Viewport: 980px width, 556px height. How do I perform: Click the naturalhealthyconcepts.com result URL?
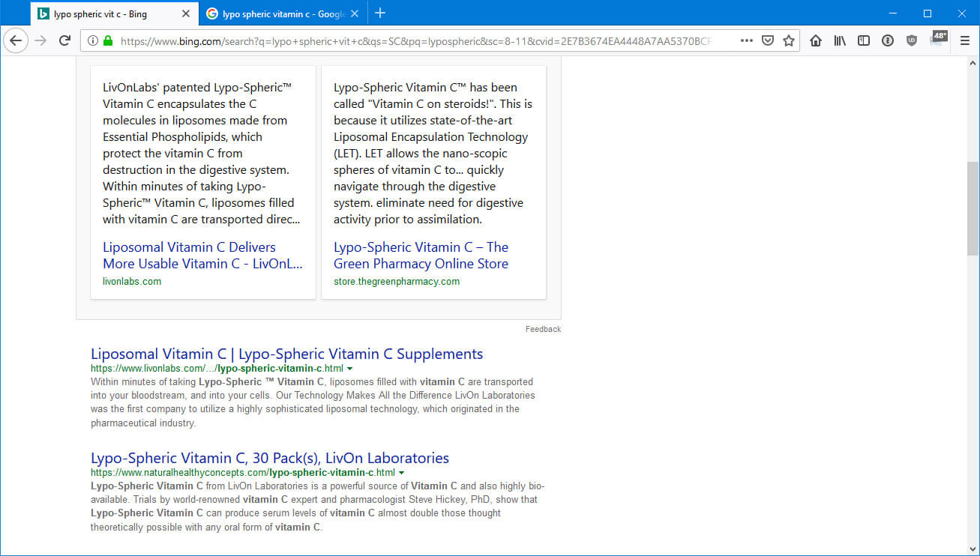tap(242, 473)
